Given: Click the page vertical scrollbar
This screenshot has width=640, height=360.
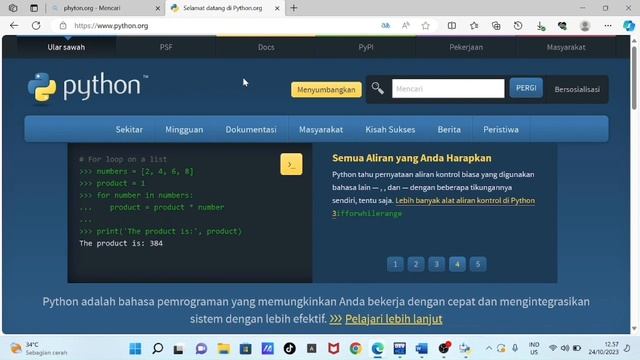Looking at the screenshot, I should click(634, 78).
